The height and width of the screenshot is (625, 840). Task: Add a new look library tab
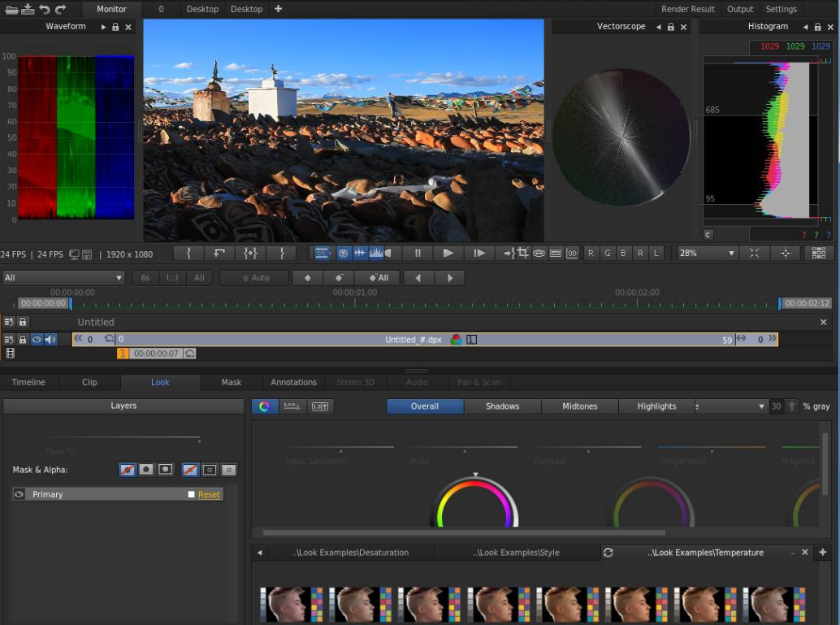(822, 553)
